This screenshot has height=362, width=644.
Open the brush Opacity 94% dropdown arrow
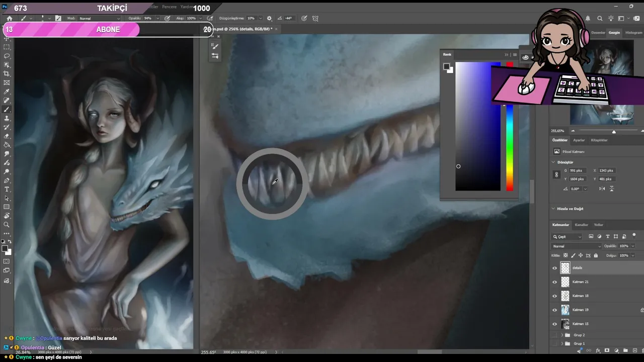click(157, 19)
